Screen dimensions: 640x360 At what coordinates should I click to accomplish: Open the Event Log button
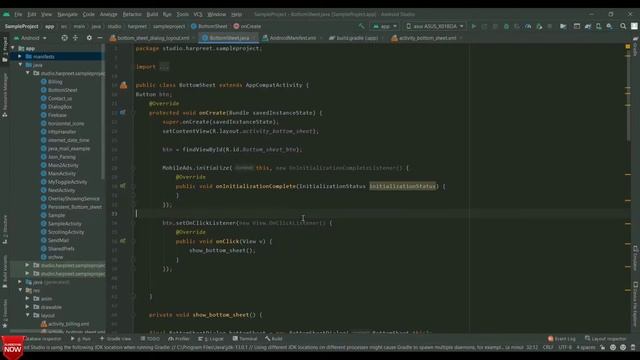[x=562, y=339]
